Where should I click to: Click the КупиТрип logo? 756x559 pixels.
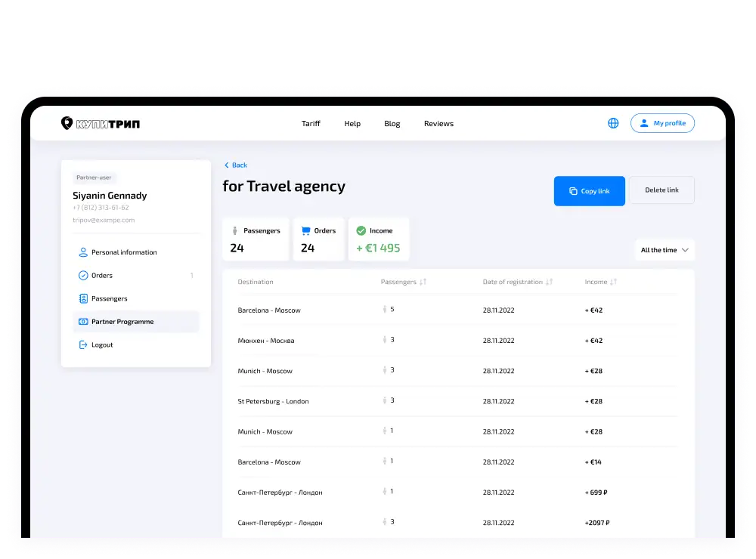(100, 123)
